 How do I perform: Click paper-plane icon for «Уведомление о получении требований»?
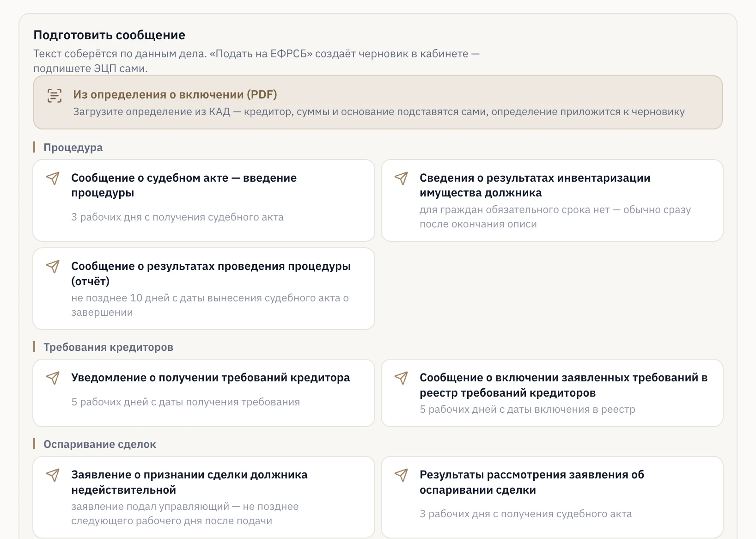pyautogui.click(x=53, y=378)
